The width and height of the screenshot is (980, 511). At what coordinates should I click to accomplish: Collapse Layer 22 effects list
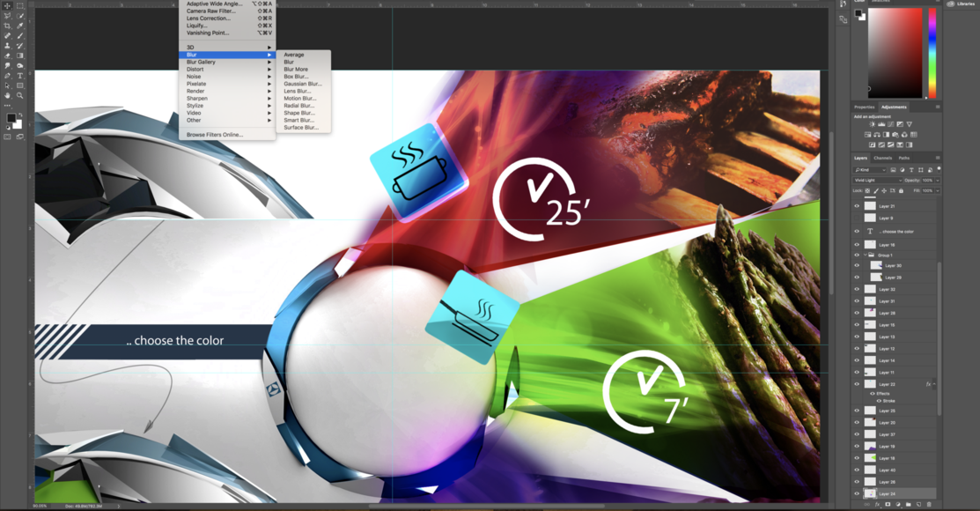[933, 384]
